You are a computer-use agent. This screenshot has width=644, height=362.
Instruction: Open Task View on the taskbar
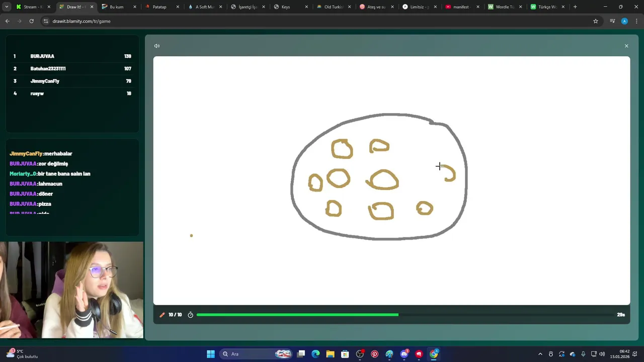(x=301, y=354)
